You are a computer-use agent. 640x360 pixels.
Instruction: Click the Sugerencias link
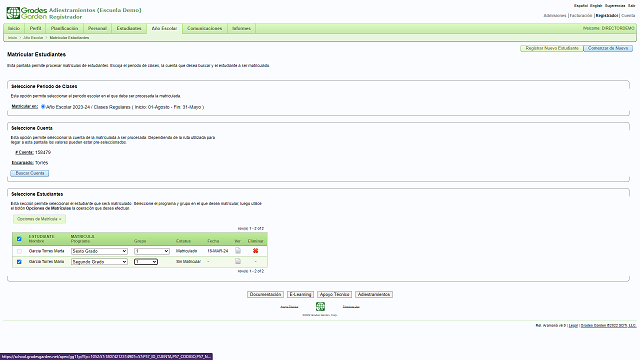pos(615,6)
